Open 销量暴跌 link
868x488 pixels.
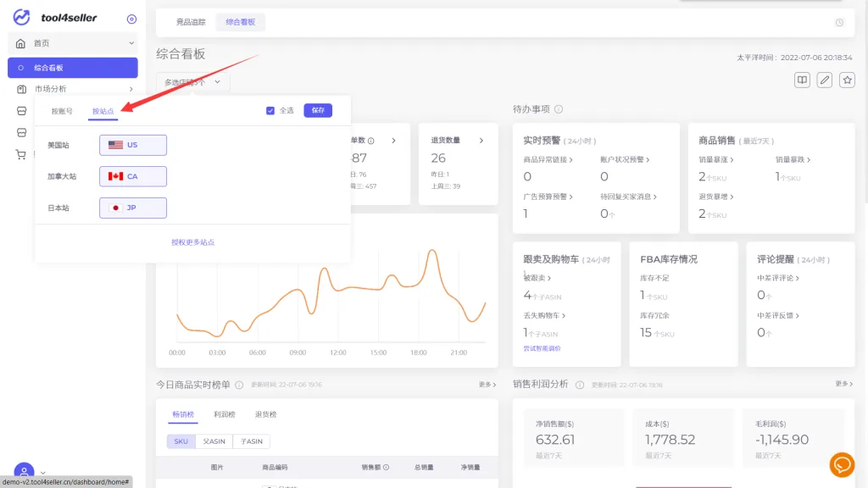[793, 159]
